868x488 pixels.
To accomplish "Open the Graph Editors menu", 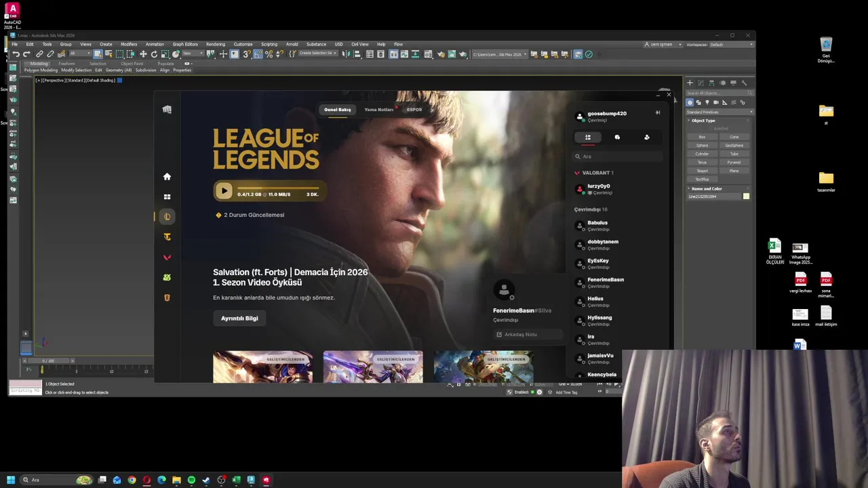I will pos(185,44).
